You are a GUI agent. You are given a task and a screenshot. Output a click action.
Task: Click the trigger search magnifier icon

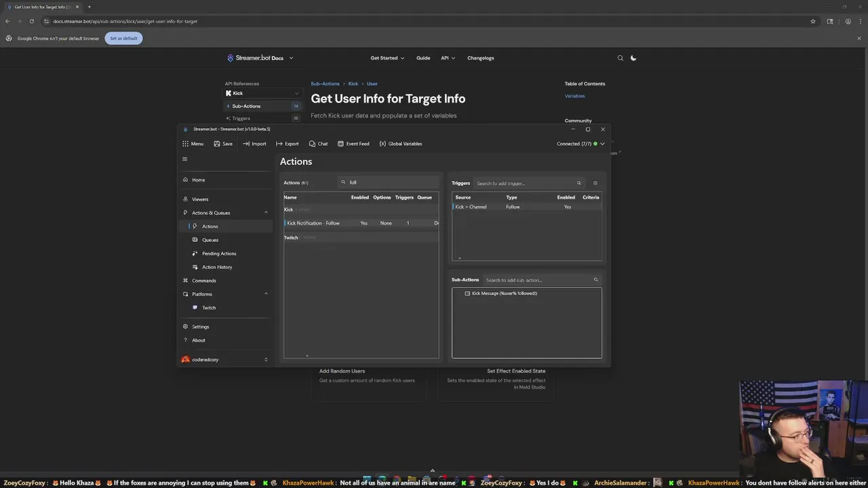point(579,183)
